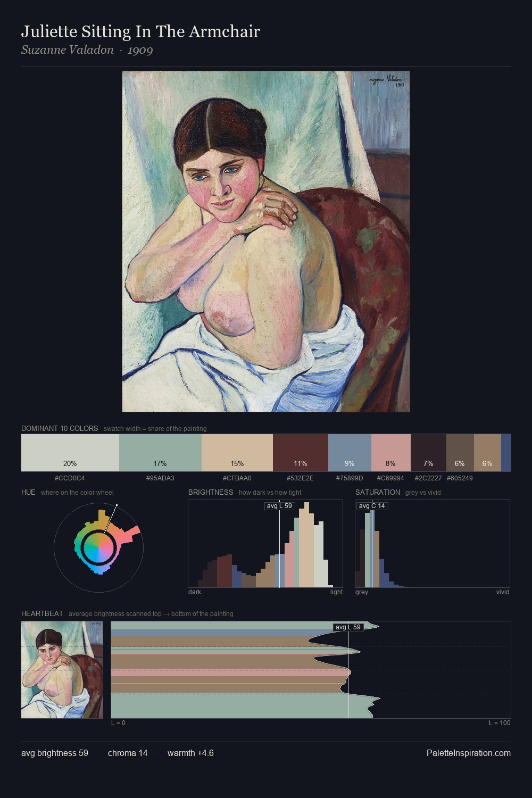532x798 pixels.
Task: Click the avg brightness 59 footer stat
Action: click(x=55, y=753)
